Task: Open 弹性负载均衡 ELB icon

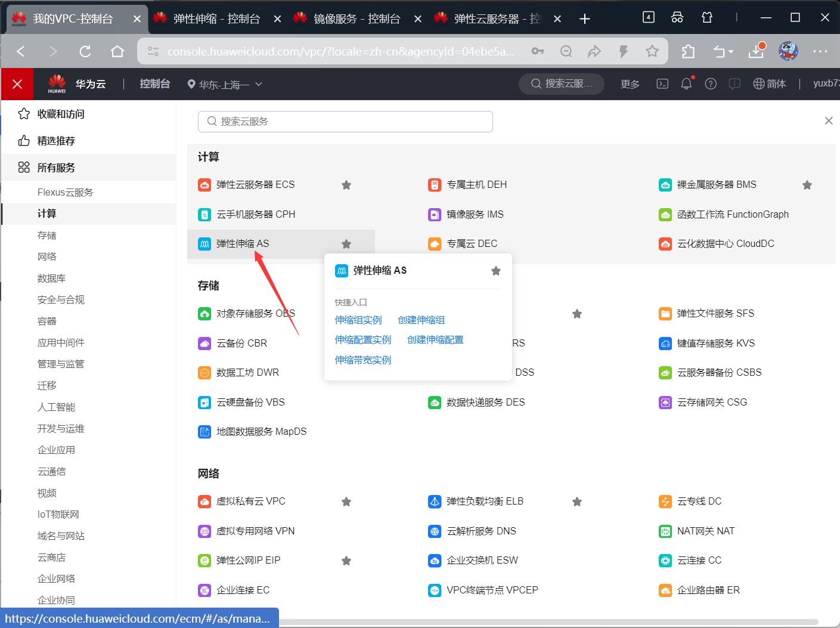Action: tap(435, 502)
